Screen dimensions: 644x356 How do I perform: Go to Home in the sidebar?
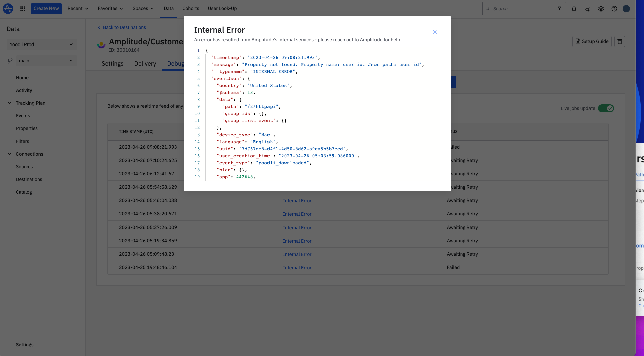(22, 78)
